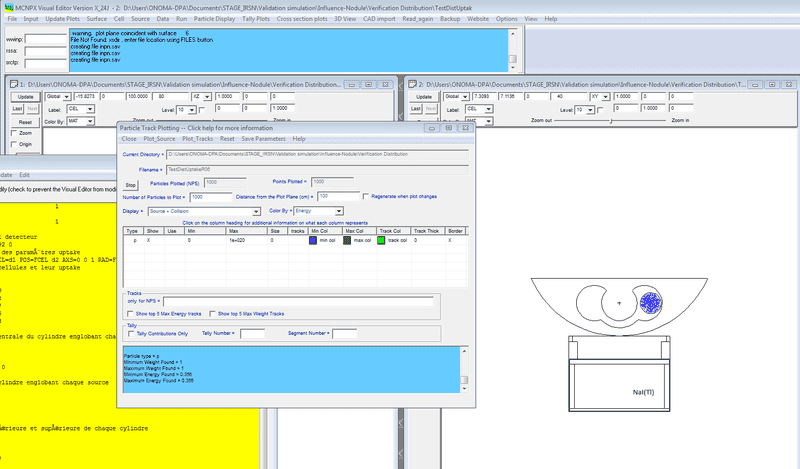Tick the Zoom checkbox in plot window 1
800x469 pixels.
[14, 132]
